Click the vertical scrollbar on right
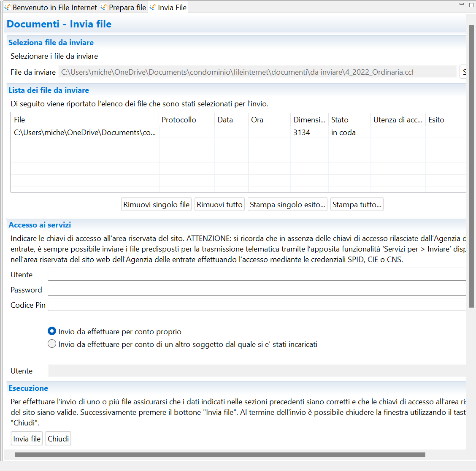The width and height of the screenshot is (476, 471). [x=471, y=166]
